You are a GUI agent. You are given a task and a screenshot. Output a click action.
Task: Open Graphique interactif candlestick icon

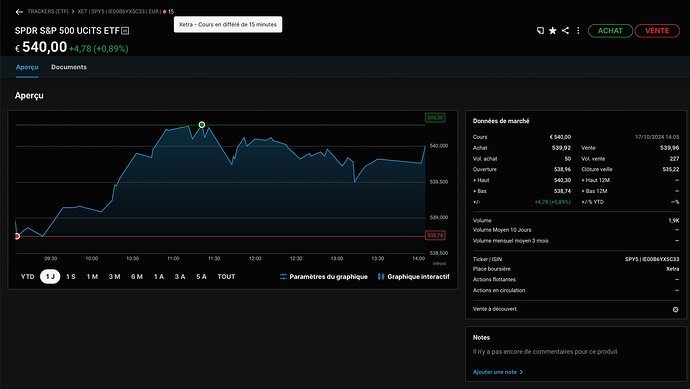[x=381, y=277]
